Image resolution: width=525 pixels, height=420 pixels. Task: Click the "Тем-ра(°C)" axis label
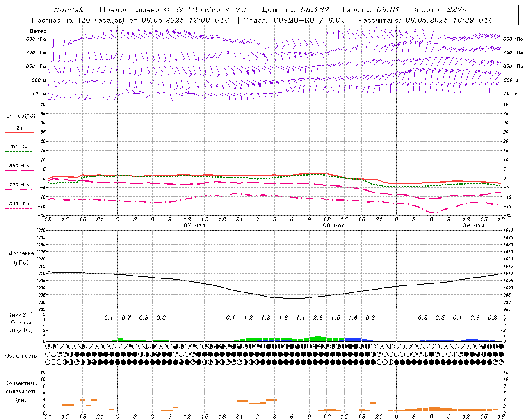(19, 116)
